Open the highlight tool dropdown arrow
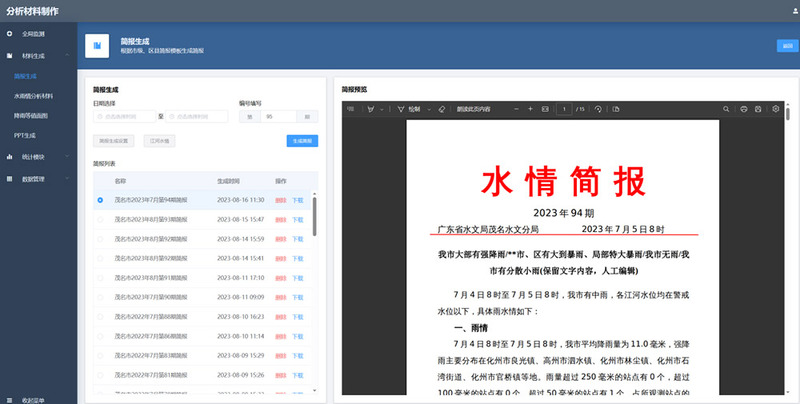Viewport: 800px width, 404px height. tap(382, 110)
